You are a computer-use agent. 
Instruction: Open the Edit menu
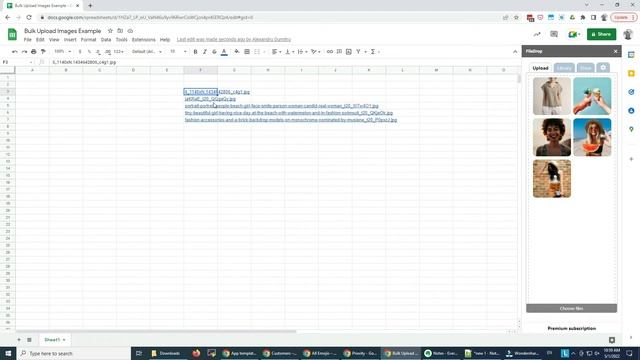click(x=40, y=40)
